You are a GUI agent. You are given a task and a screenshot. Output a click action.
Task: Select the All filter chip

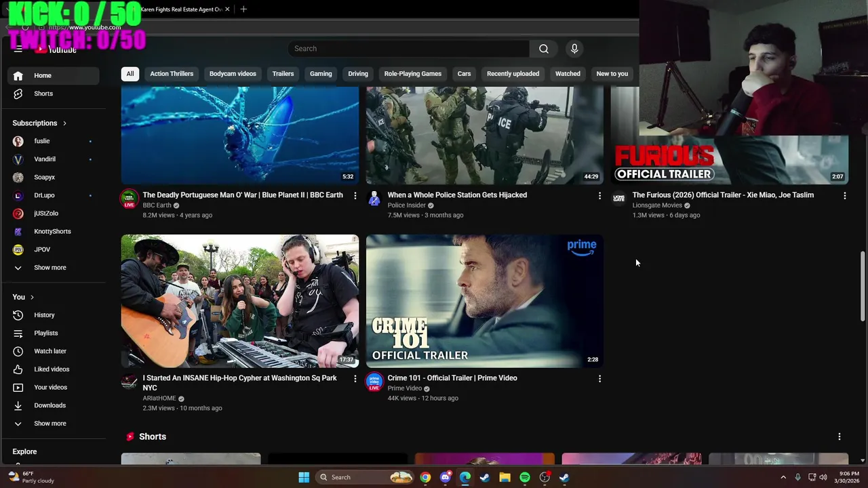pyautogui.click(x=130, y=74)
